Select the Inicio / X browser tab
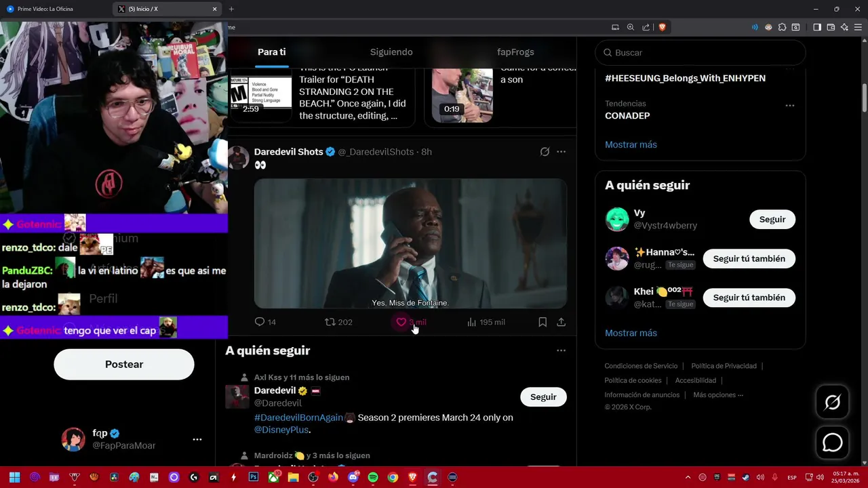Image resolution: width=868 pixels, height=488 pixels. coord(167,9)
